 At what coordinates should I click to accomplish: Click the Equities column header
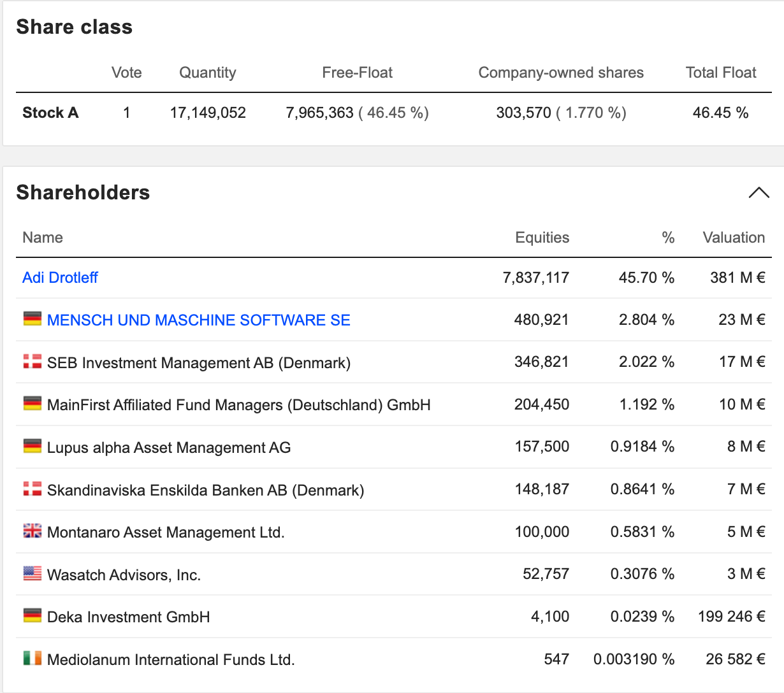(542, 238)
